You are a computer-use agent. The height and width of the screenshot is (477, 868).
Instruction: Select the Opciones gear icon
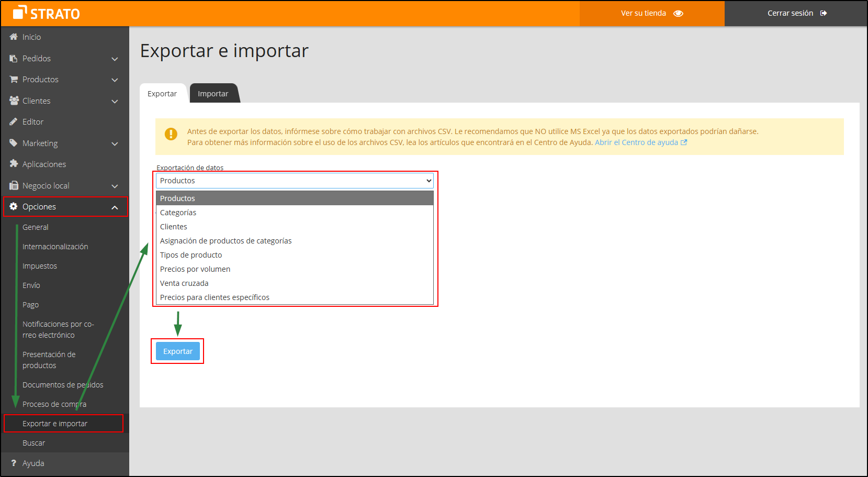click(x=13, y=206)
